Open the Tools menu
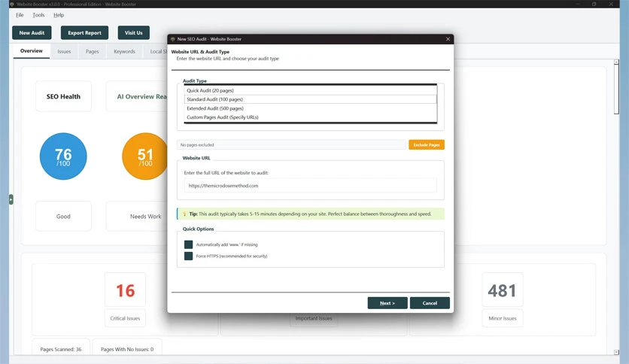This screenshot has width=629, height=364. click(x=38, y=15)
